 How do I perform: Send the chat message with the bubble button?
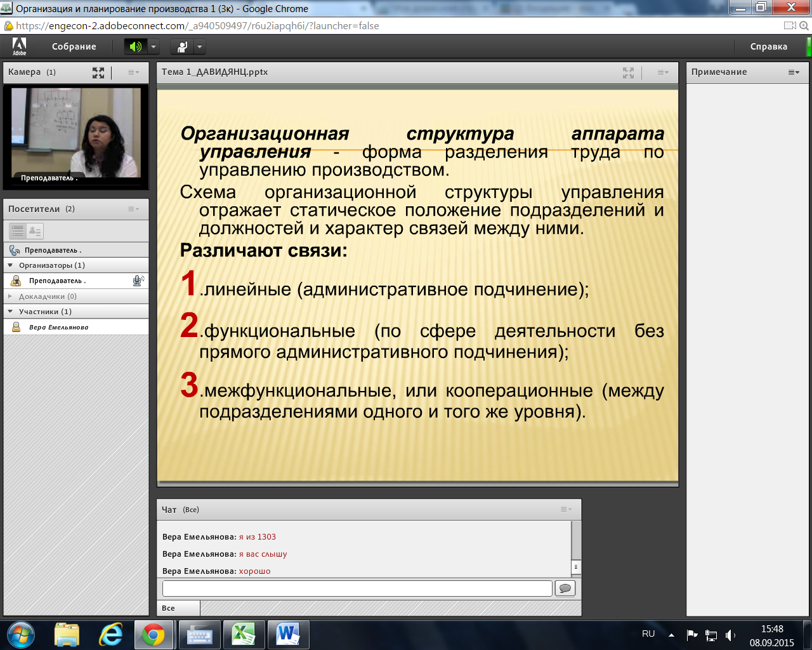(565, 588)
